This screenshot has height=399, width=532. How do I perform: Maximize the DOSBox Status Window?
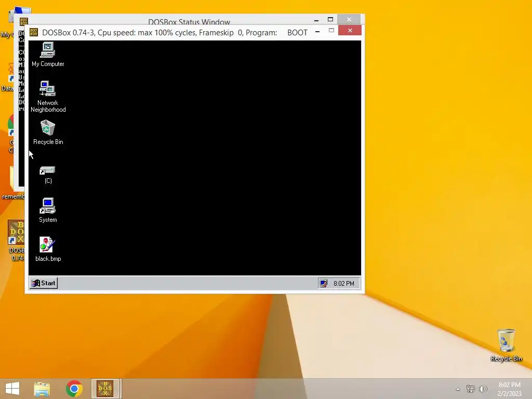pyautogui.click(x=330, y=19)
